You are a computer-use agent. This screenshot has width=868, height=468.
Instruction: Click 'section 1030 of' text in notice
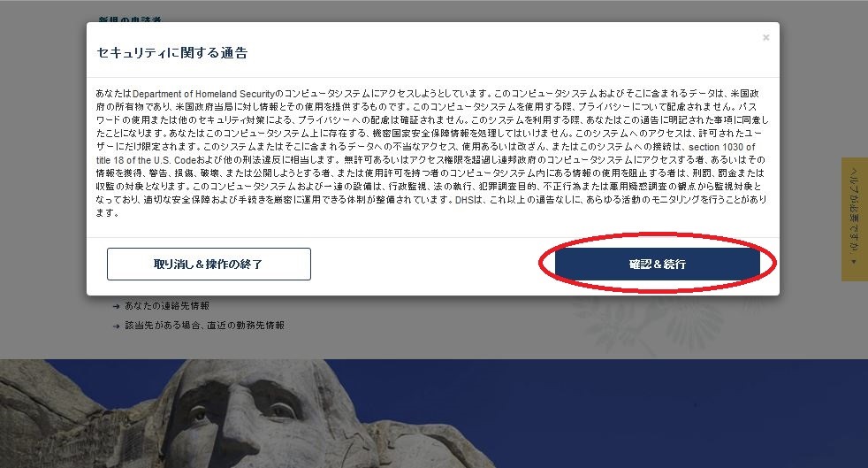click(722, 147)
